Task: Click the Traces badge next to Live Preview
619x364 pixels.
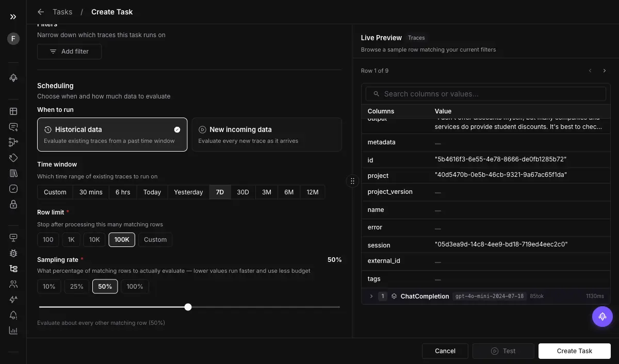Action: pyautogui.click(x=416, y=38)
